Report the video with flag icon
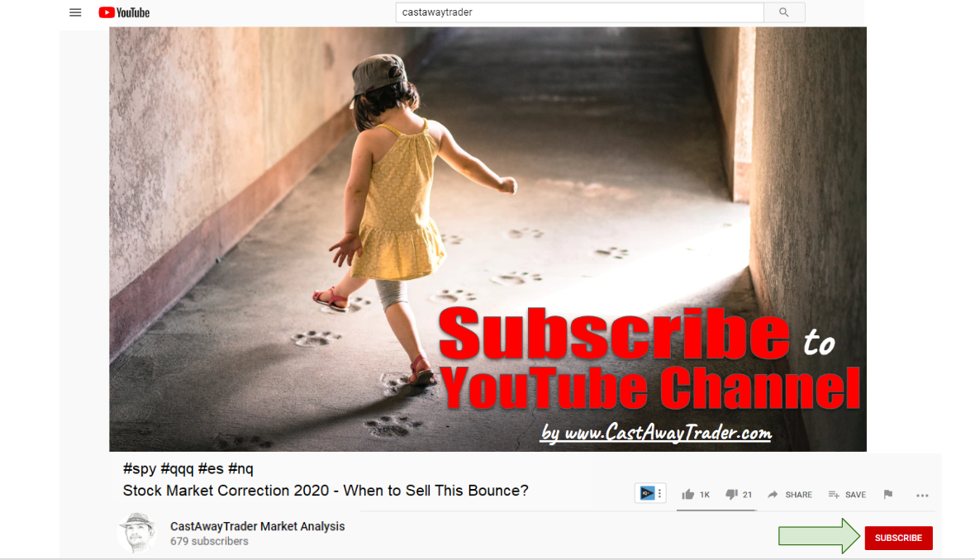Image resolution: width=975 pixels, height=560 pixels. click(888, 494)
